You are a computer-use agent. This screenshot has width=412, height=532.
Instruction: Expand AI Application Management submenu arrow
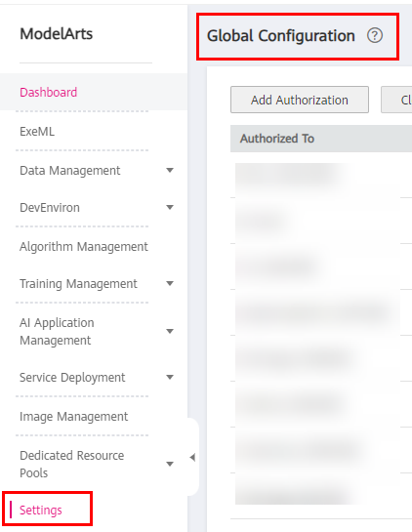170,331
